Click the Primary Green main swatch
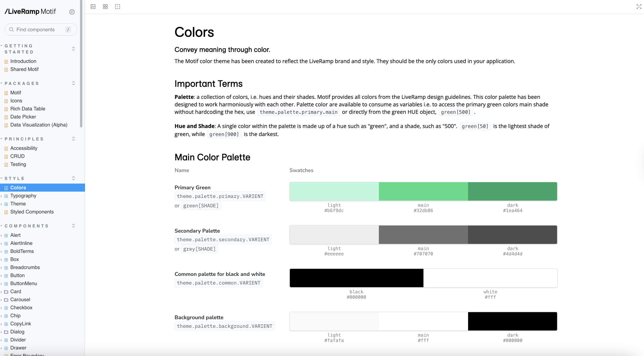This screenshot has height=356, width=644. 423,191
